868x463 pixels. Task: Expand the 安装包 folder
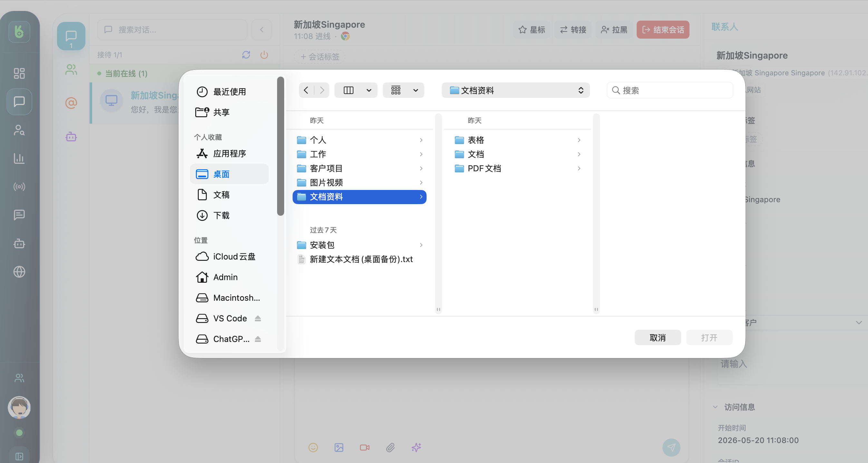point(421,245)
